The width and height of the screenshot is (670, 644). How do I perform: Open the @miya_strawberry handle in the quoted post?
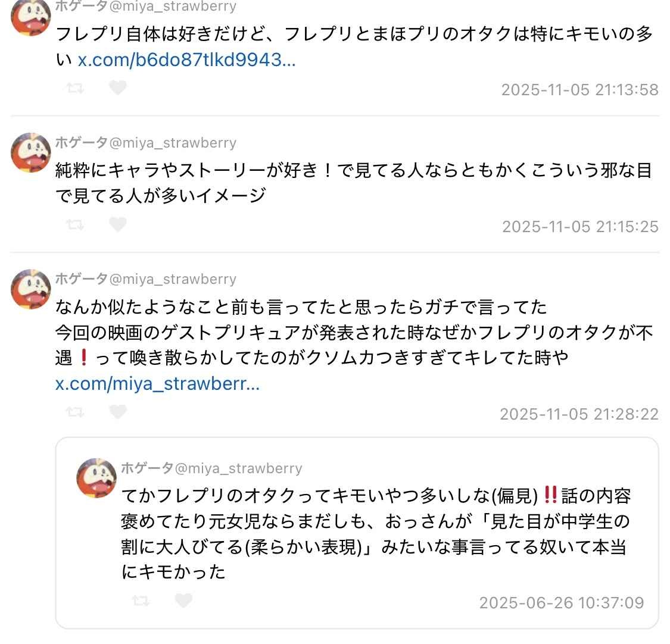238,468
